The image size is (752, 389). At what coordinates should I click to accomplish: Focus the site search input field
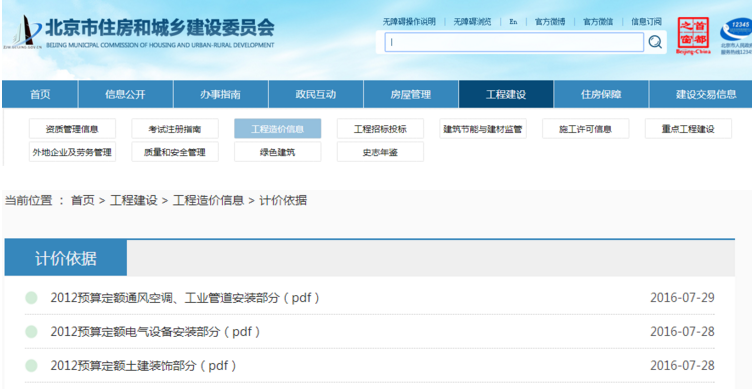[514, 42]
